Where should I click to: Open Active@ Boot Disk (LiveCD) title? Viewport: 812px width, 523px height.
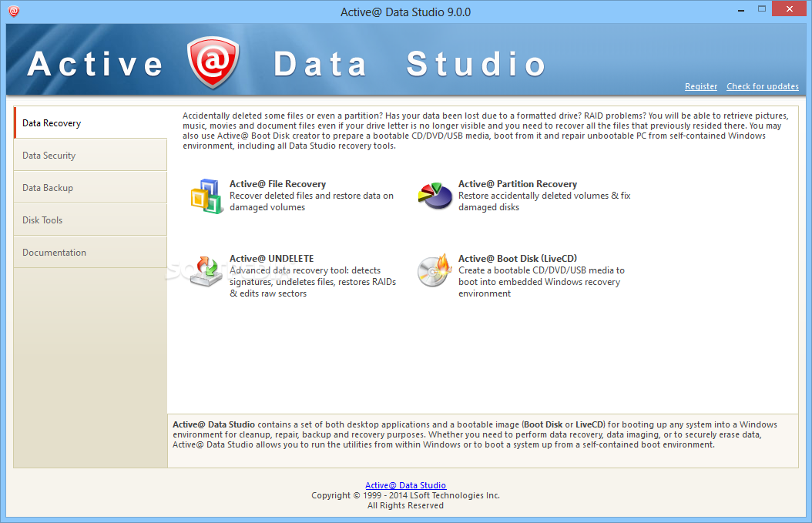click(x=517, y=259)
